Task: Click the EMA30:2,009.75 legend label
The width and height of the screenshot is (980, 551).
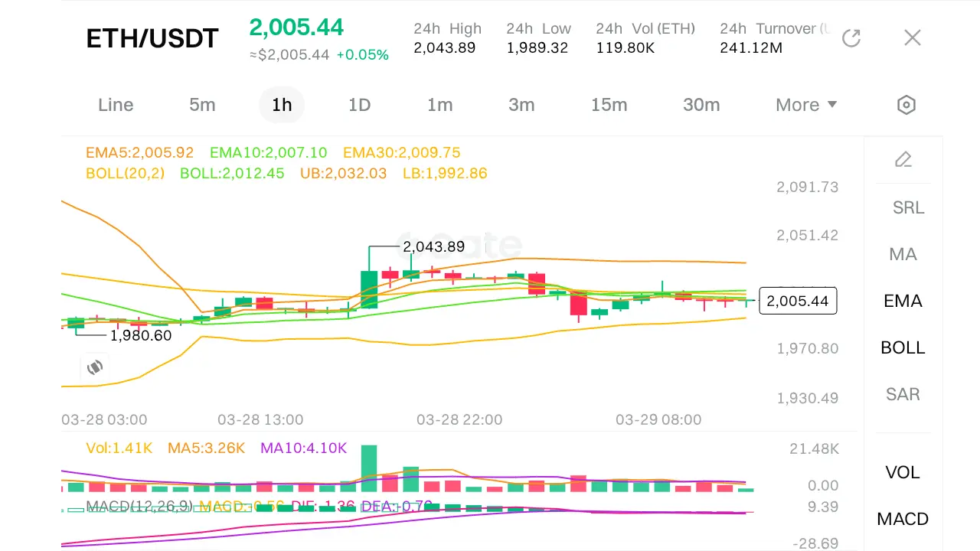Action: 402,153
